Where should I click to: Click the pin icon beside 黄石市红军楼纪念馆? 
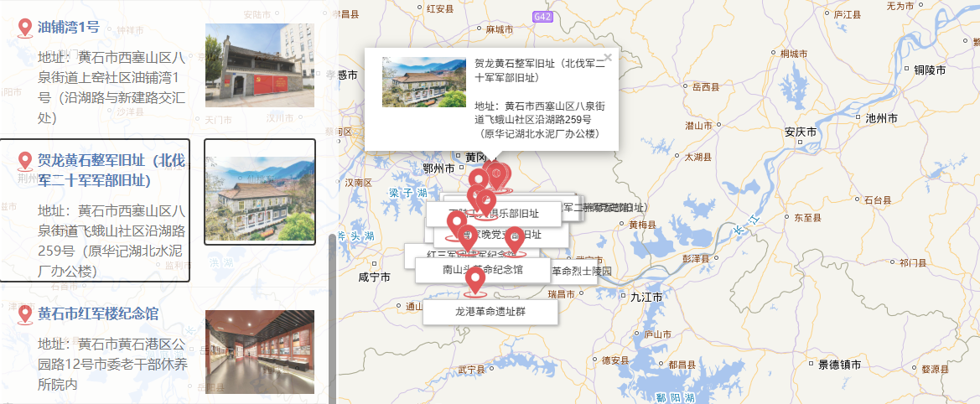coord(25,314)
